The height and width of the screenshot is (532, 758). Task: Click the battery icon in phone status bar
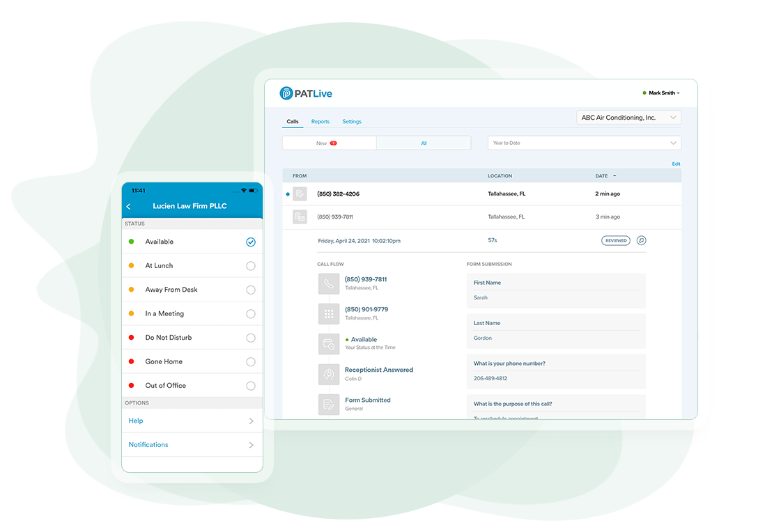pos(254,190)
